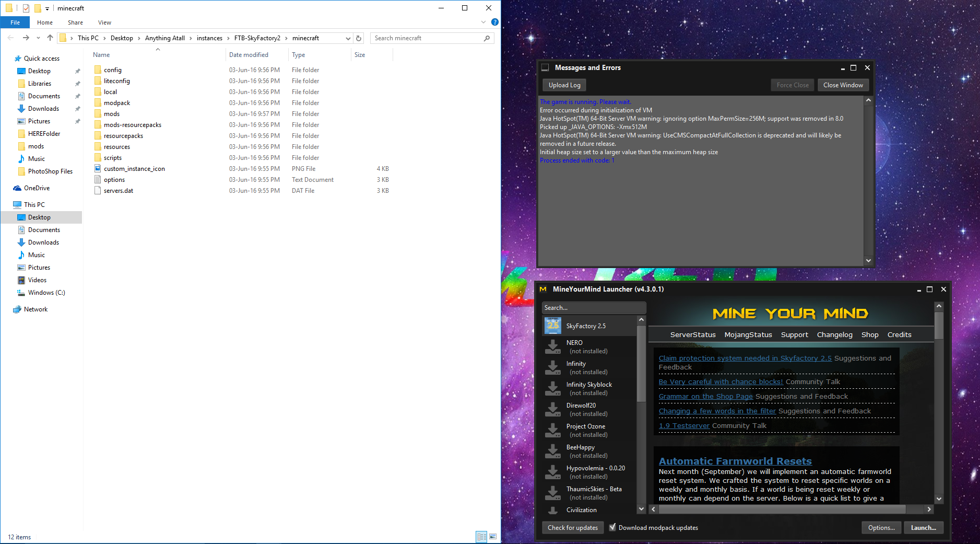Open the Home ribbon tab
Viewport: 980px width, 544px height.
click(x=45, y=22)
